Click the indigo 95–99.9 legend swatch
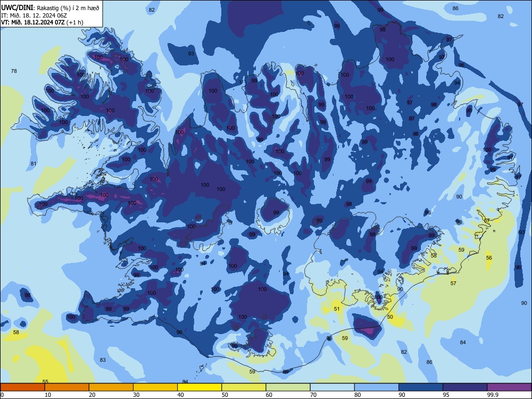This screenshot has height=399, width=532. coord(465,387)
